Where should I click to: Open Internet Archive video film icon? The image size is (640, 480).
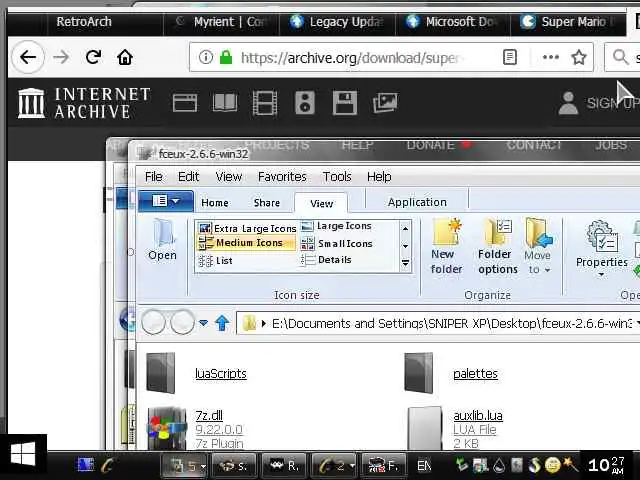click(x=265, y=102)
